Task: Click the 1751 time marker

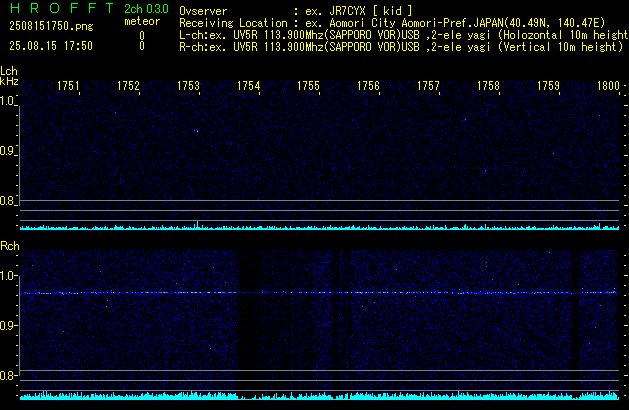Action: pyautogui.click(x=68, y=86)
